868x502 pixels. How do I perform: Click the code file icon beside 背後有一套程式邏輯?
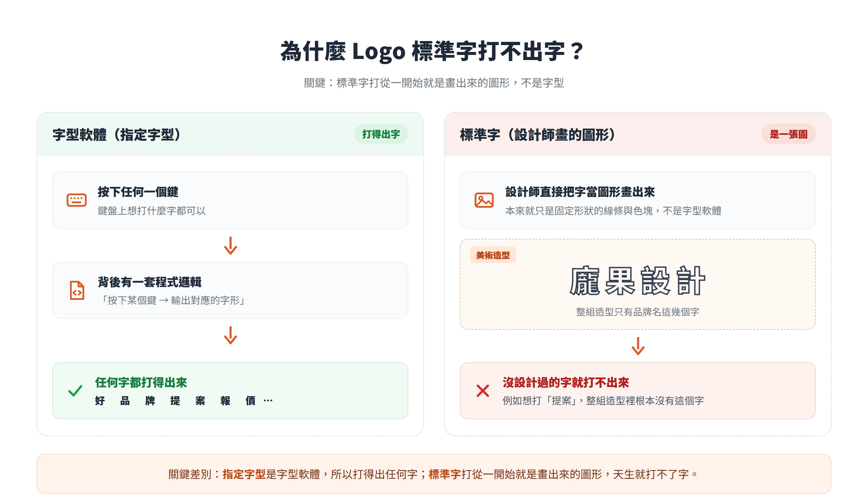click(77, 290)
